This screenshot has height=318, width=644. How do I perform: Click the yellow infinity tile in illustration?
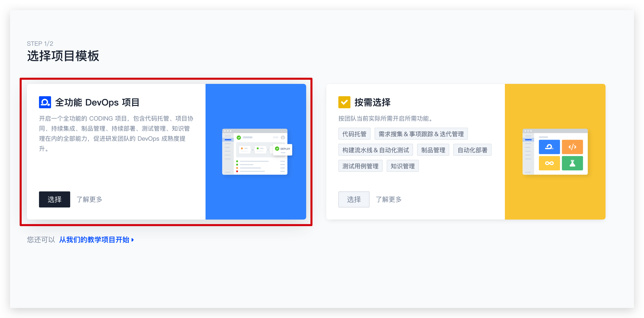click(549, 163)
